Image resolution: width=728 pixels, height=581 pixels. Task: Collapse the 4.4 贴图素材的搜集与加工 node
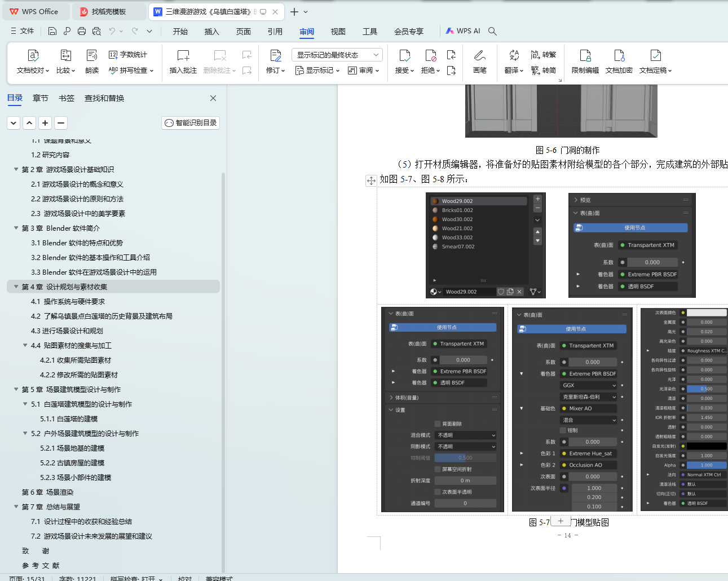pyautogui.click(x=25, y=345)
